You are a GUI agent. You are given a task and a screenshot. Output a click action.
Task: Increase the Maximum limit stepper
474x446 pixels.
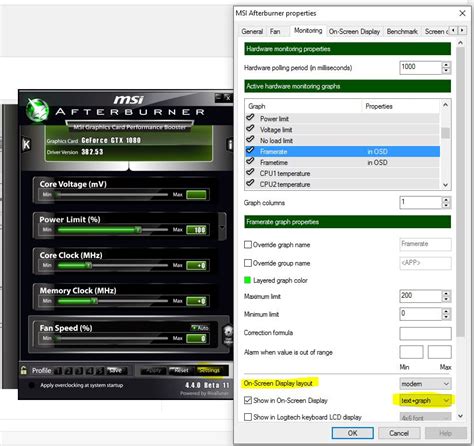coord(446,293)
